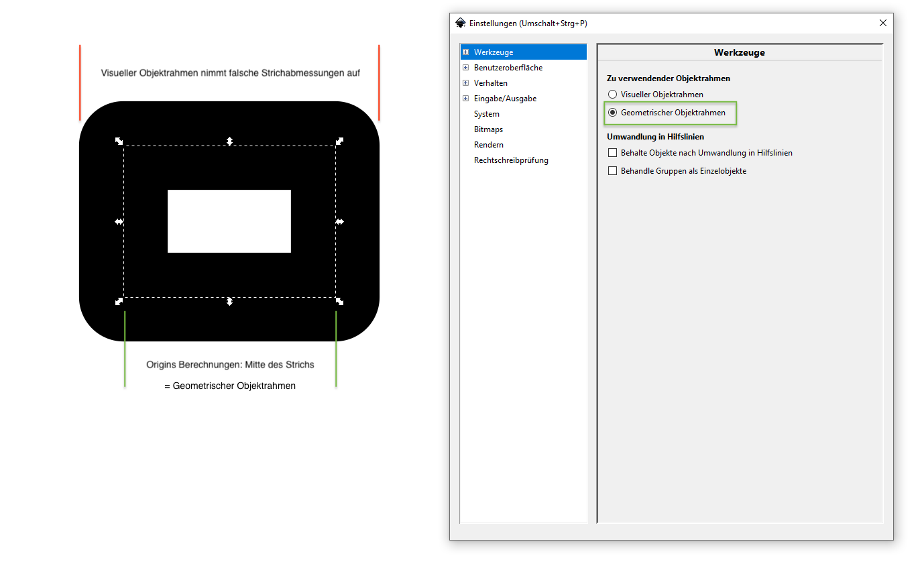Viewport: 924px width, 562px height.
Task: Open Verhalten settings category
Action: click(491, 83)
